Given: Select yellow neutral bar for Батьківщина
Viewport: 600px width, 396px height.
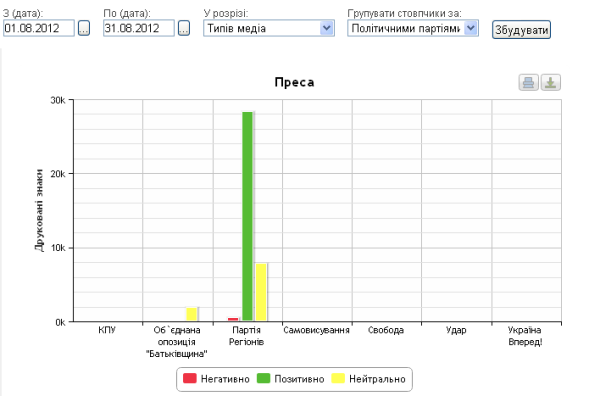Looking at the screenshot, I should pos(192,314).
